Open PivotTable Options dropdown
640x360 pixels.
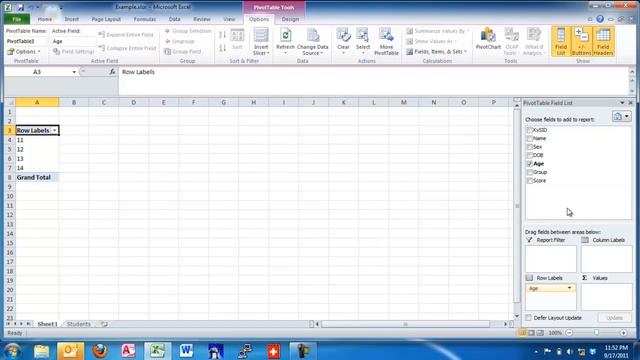click(x=24, y=52)
